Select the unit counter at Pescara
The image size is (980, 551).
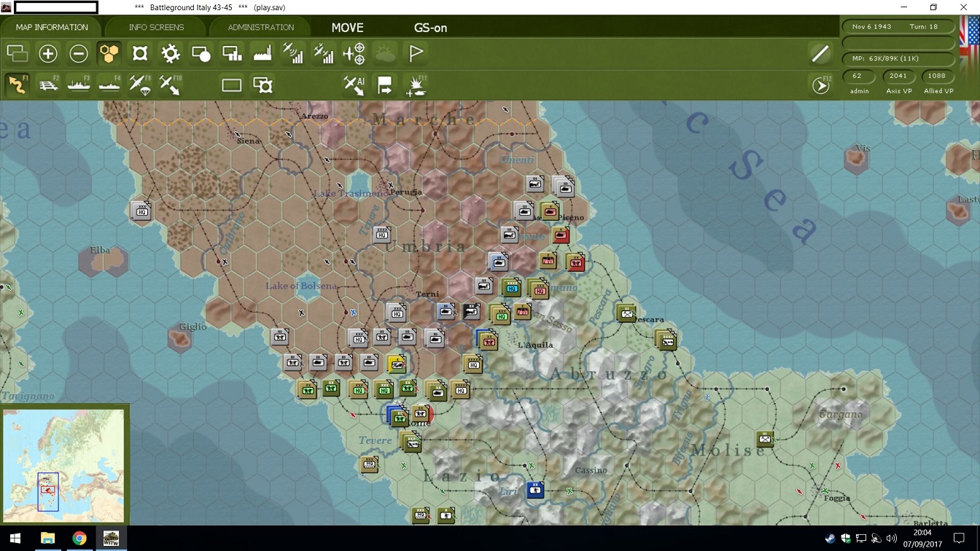click(626, 313)
